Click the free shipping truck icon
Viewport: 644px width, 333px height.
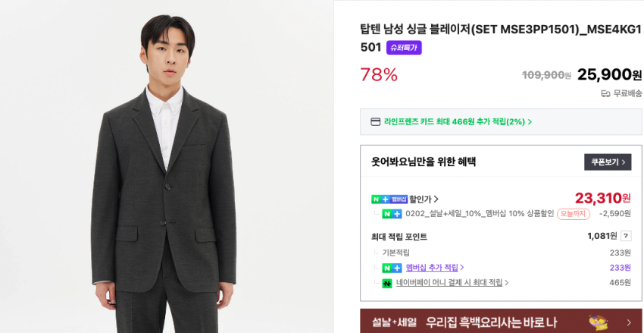tap(605, 93)
